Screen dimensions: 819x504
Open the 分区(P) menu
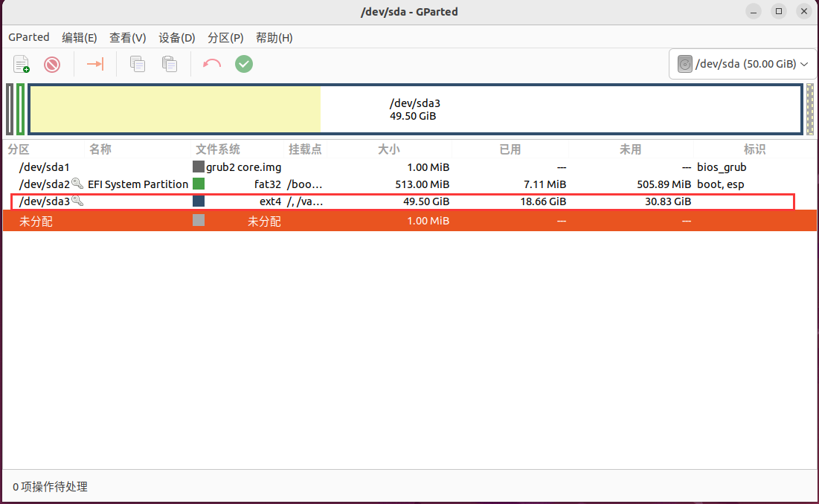tap(225, 38)
